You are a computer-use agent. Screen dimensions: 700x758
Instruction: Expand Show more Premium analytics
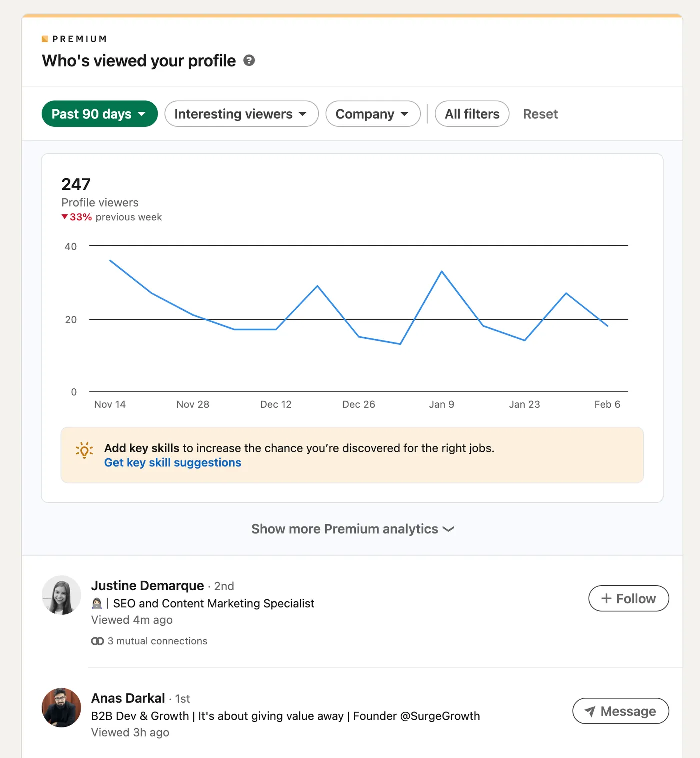coord(353,529)
